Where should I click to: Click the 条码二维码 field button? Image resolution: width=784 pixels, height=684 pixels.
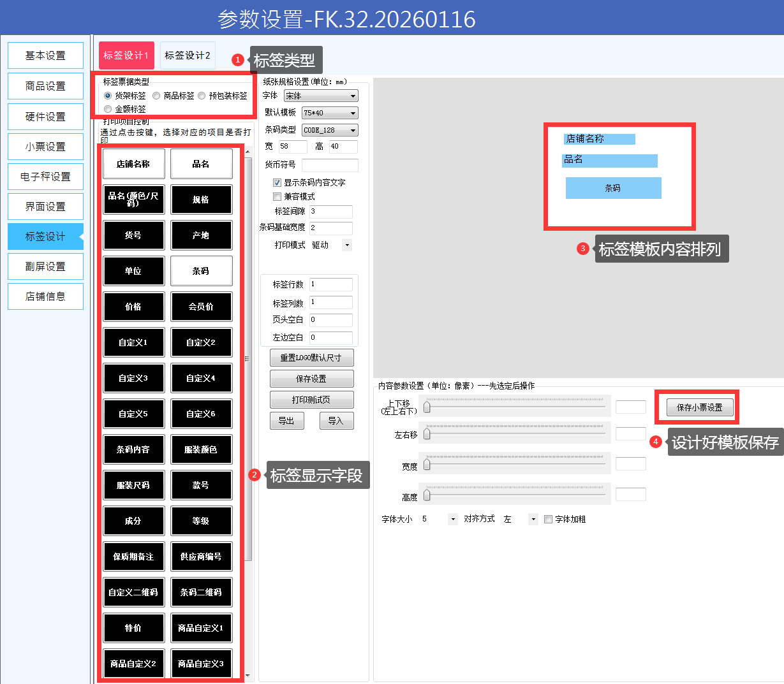[x=201, y=592]
